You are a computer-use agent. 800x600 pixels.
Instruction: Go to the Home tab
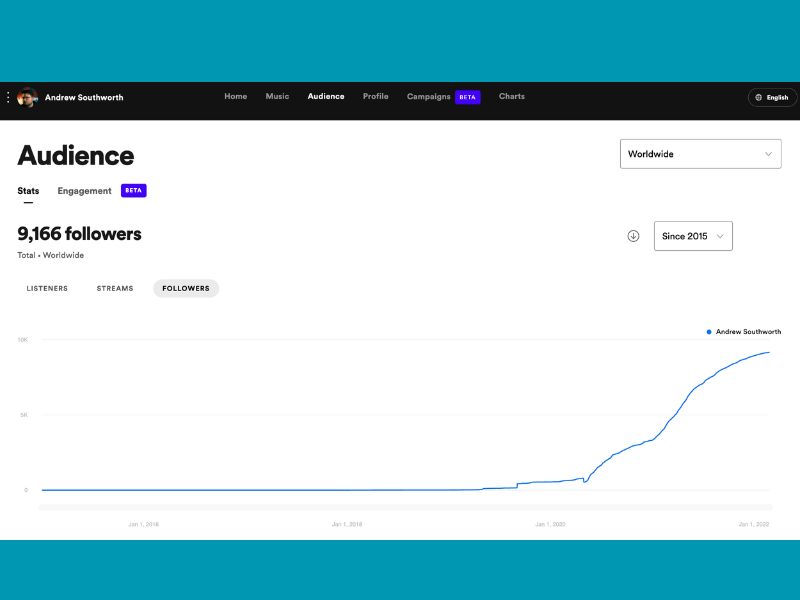pyautogui.click(x=236, y=96)
